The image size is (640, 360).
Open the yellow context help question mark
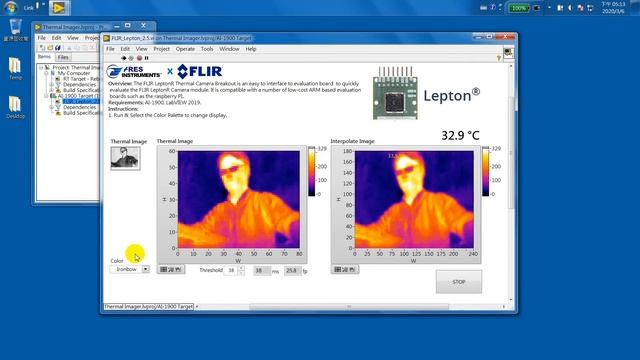coord(498,58)
